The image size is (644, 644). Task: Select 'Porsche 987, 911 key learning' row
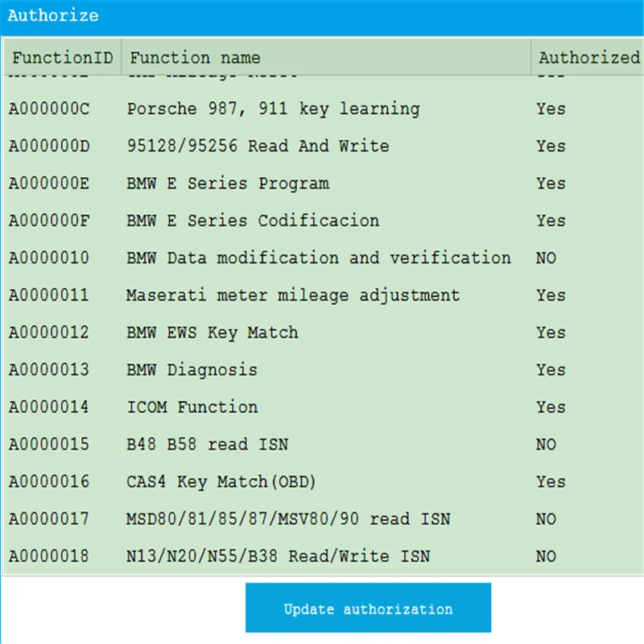(x=273, y=109)
